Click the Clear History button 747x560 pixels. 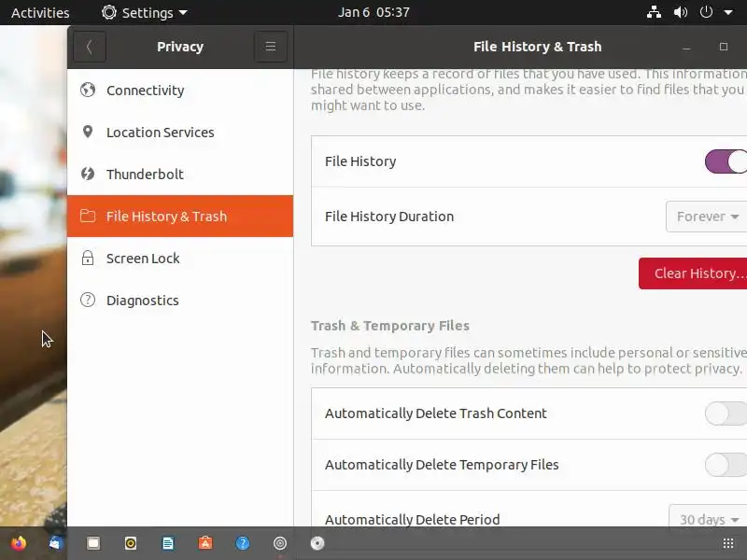coord(693,273)
